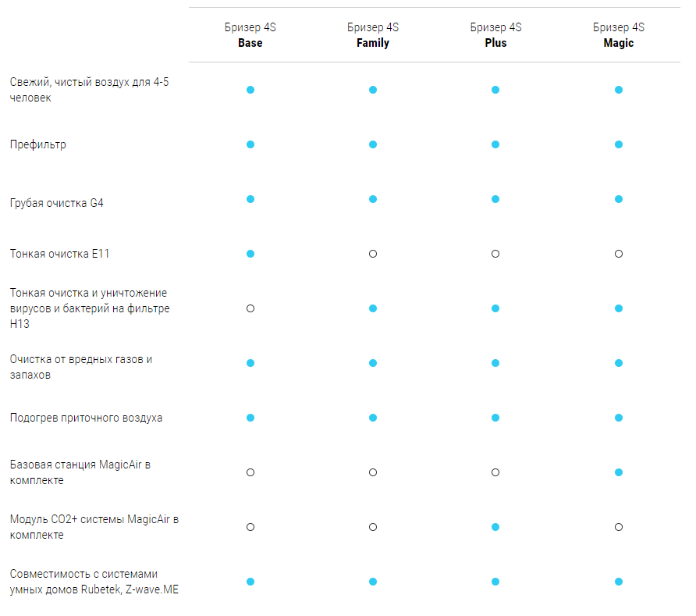Click the Префильтр row label
The height and width of the screenshot is (616, 696).
38,144
